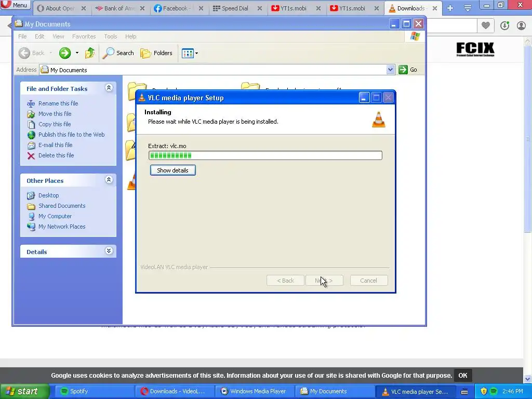Click the Opera profile account icon
This screenshot has height=399, width=532.
pos(521,26)
